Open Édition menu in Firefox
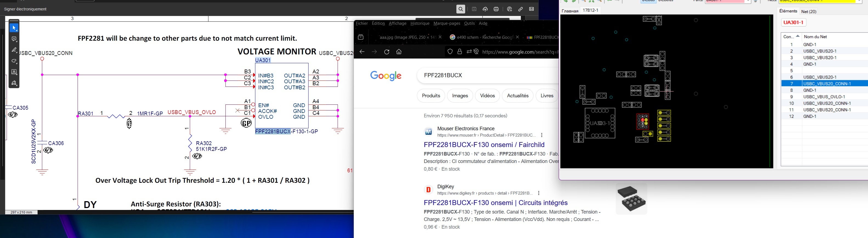Viewport: 868px width, 238px height. coord(378,23)
